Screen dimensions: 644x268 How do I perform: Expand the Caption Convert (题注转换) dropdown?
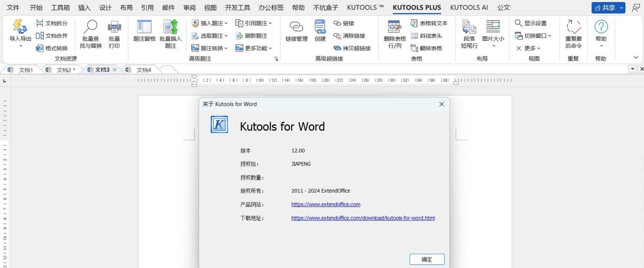coord(226,48)
